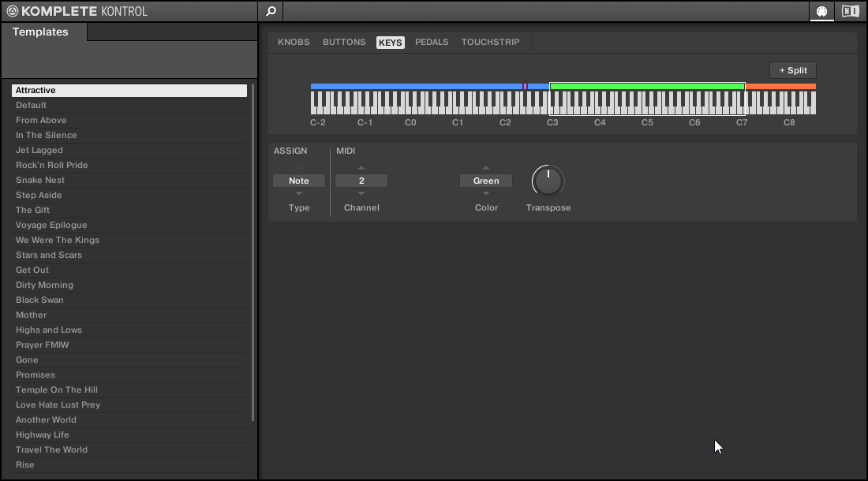Select the Mother template

(129, 315)
